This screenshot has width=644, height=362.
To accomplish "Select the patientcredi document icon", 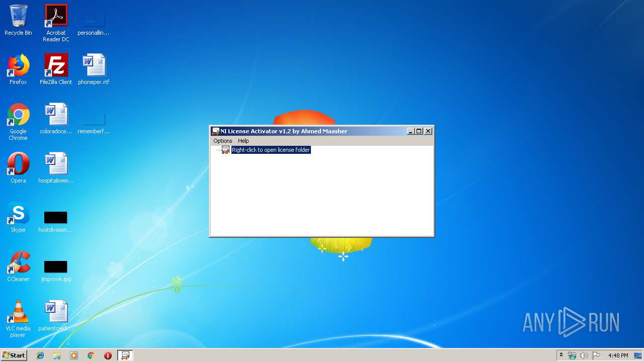I will point(56,316).
